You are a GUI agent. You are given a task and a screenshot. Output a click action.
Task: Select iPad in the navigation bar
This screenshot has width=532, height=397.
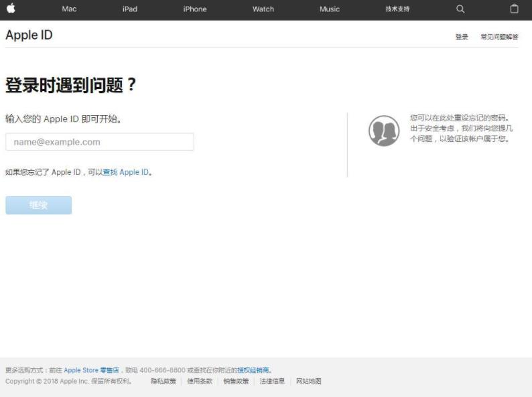[130, 9]
